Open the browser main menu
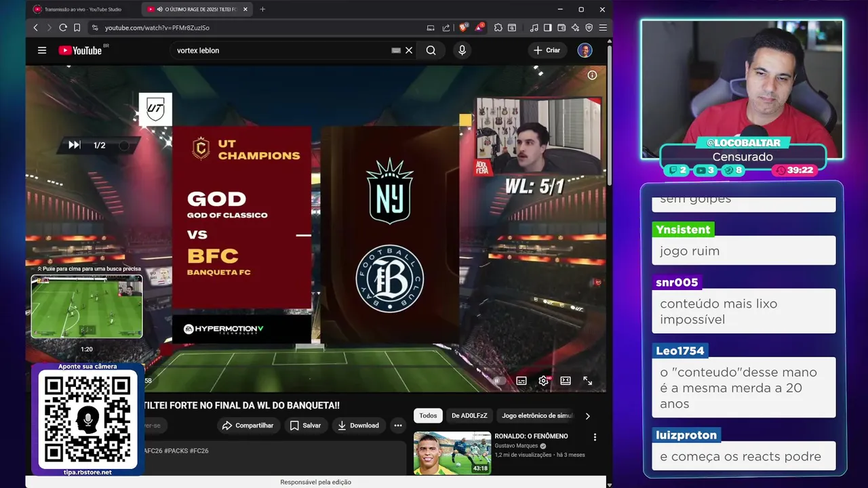The image size is (868, 488). [603, 28]
